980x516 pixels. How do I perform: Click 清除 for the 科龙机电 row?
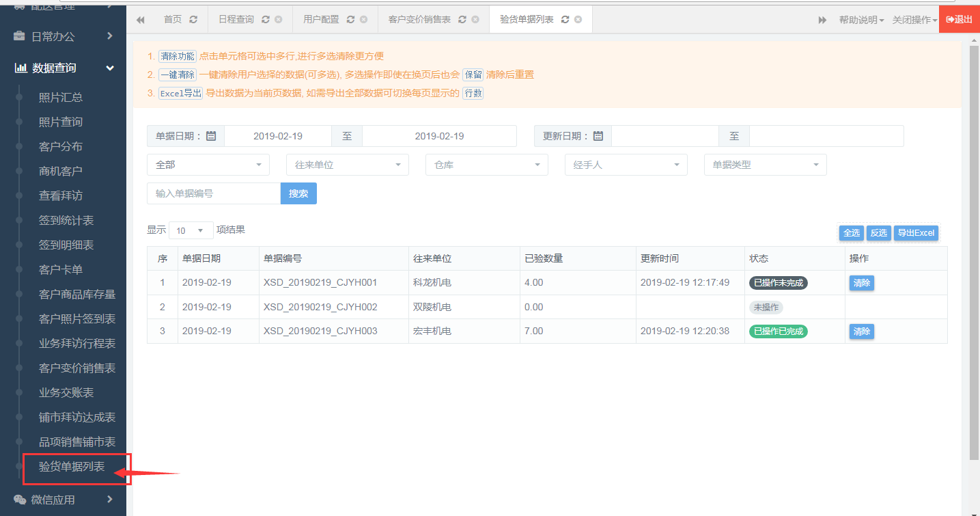click(862, 282)
